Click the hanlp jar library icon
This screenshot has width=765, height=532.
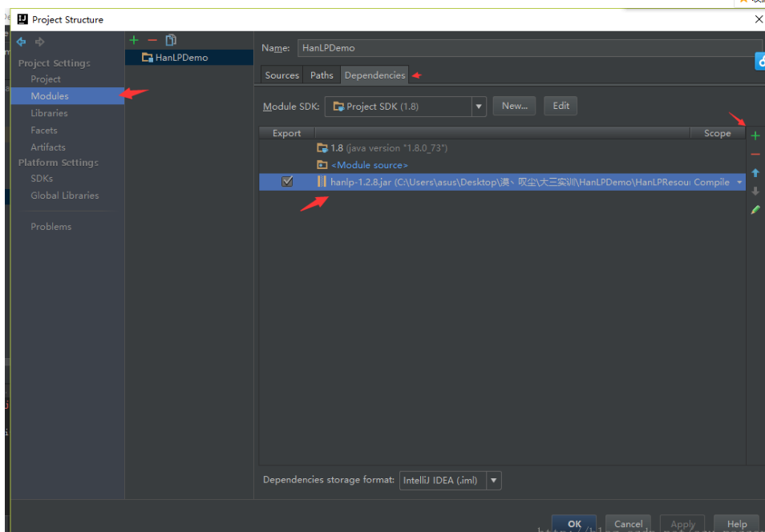[x=322, y=182]
